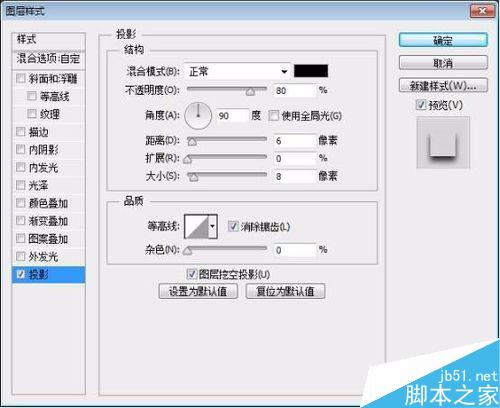Enable the 外发光 style checkbox
500x408 pixels.
click(x=21, y=256)
